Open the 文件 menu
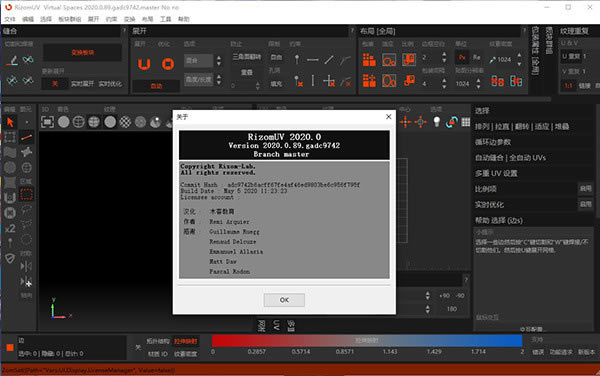Screen dimensions: 600x376 coord(10,19)
